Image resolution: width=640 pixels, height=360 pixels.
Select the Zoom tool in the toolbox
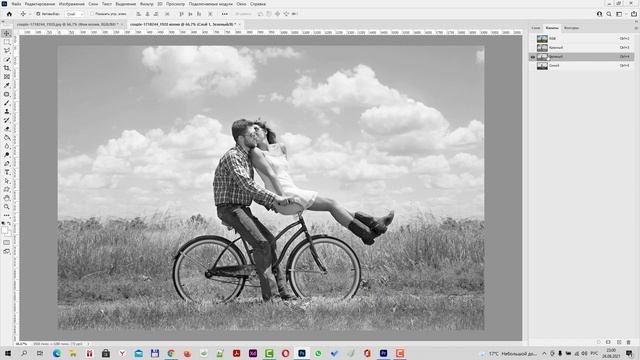[7, 207]
